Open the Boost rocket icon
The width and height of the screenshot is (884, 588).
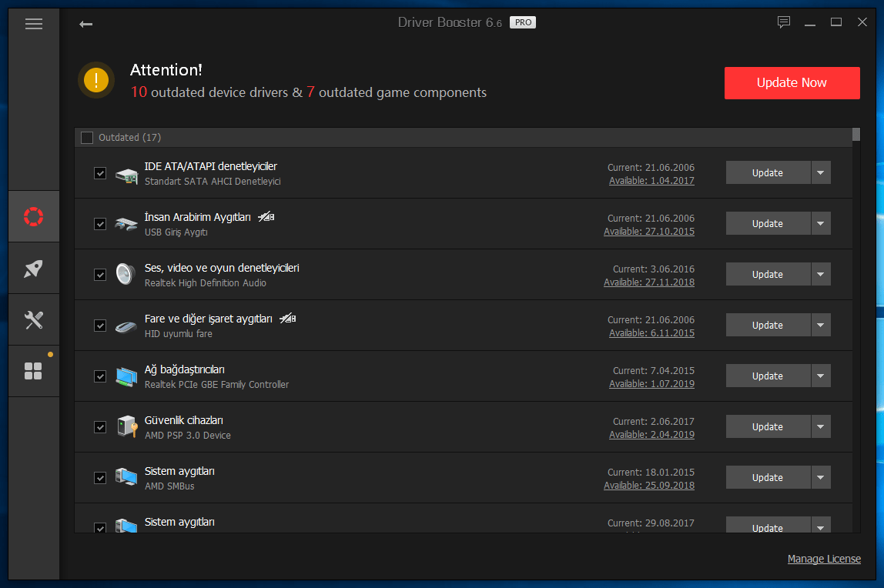34,268
